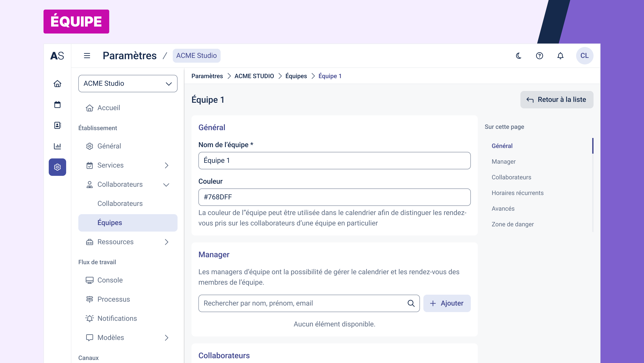
Task: Jump to Général in page outline
Action: pos(502,146)
